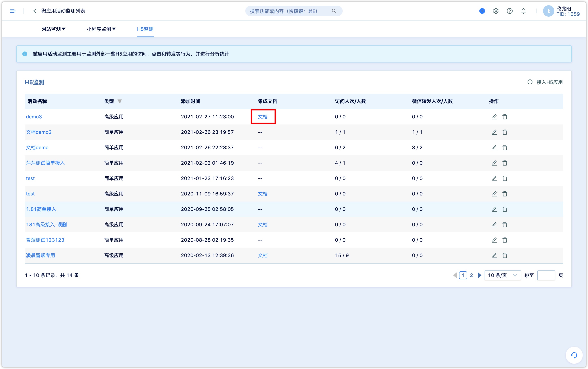Open the customer support headset icon
Viewport: 588px width, 369px height.
click(574, 355)
